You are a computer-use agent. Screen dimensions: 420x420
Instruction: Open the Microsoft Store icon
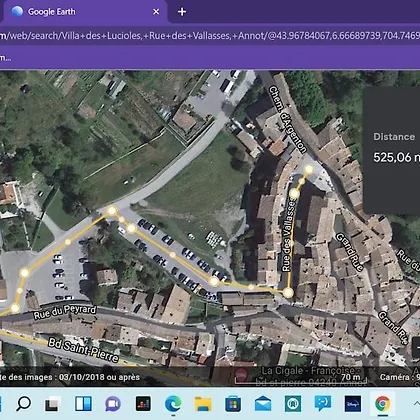click(233, 404)
